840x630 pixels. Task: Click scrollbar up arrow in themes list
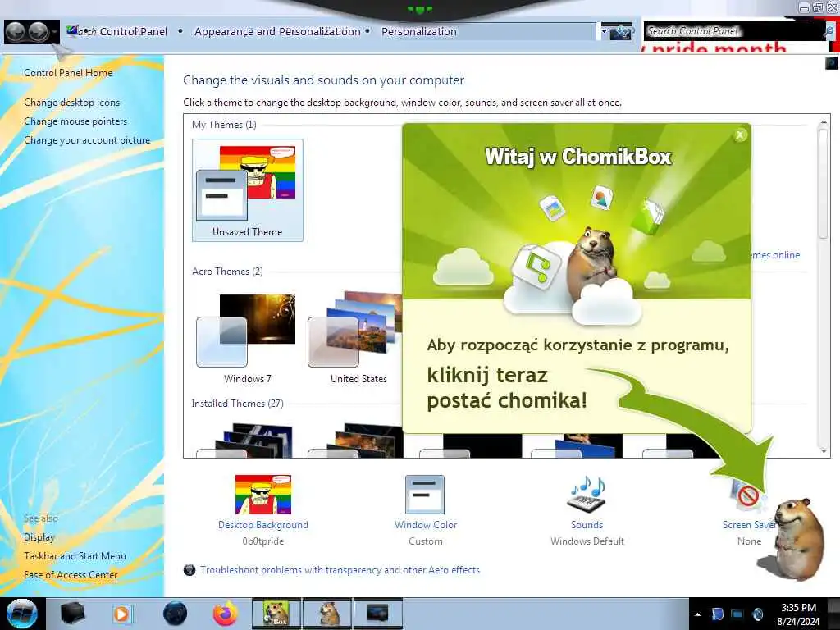coord(824,123)
